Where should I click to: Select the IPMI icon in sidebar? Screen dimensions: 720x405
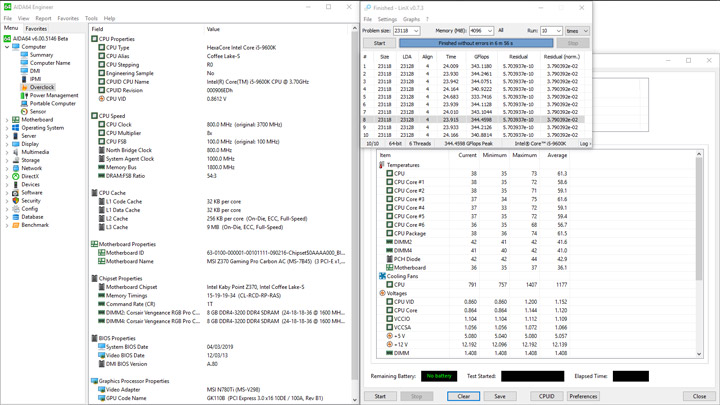pyautogui.click(x=24, y=79)
